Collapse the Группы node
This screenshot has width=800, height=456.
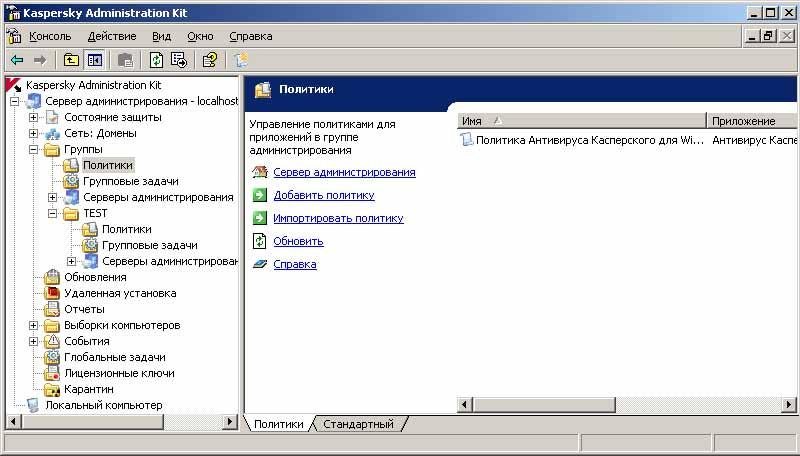tap(33, 149)
